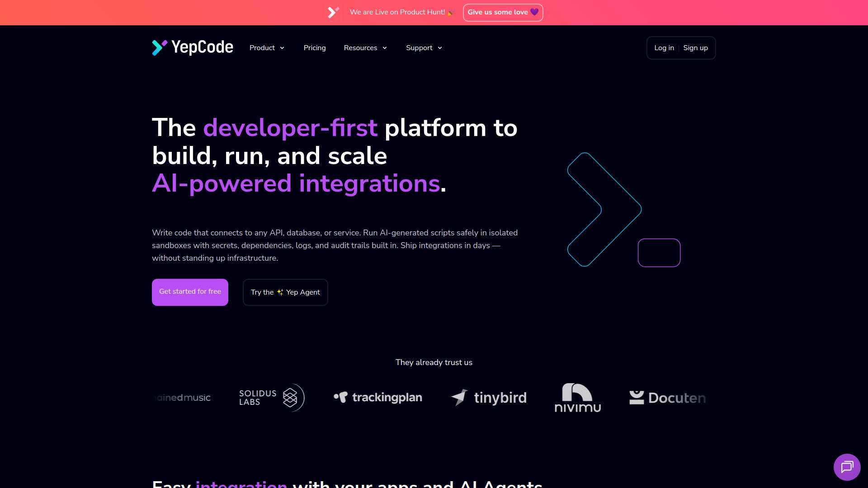Click the Docuten logo
This screenshot has height=488, width=868.
[667, 398]
